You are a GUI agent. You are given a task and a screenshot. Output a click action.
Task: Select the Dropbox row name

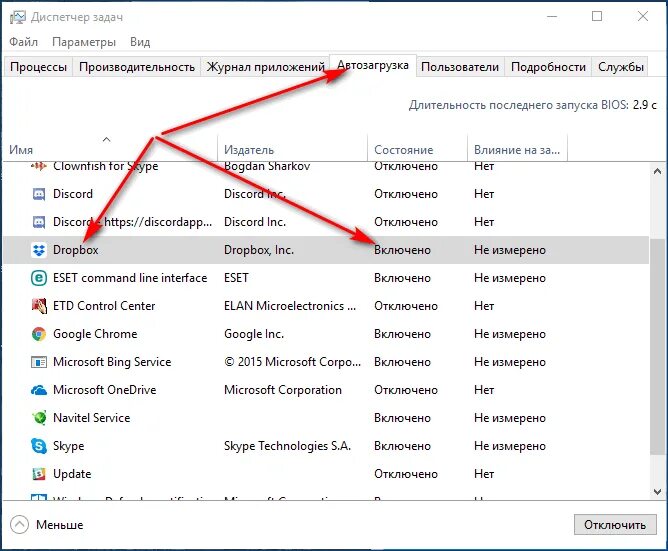(x=75, y=250)
